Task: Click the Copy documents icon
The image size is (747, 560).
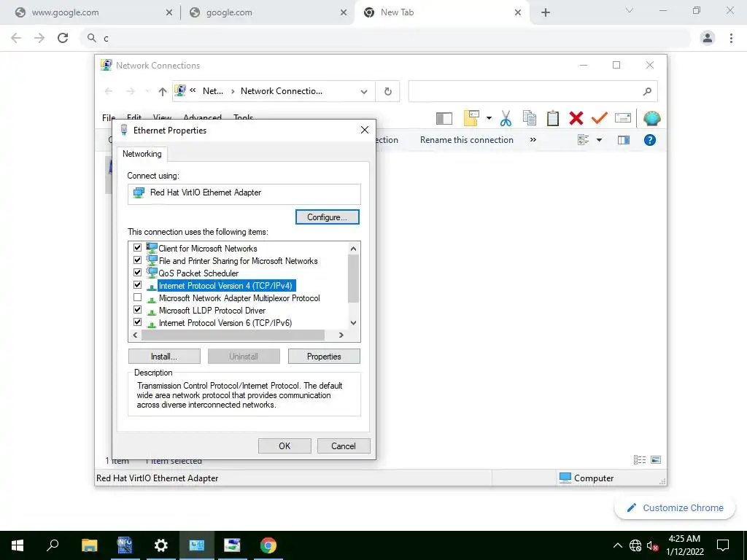Action: coord(530,118)
